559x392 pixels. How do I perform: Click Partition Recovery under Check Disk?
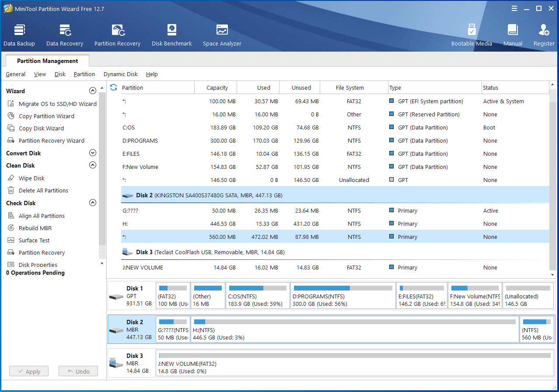[x=36, y=252]
